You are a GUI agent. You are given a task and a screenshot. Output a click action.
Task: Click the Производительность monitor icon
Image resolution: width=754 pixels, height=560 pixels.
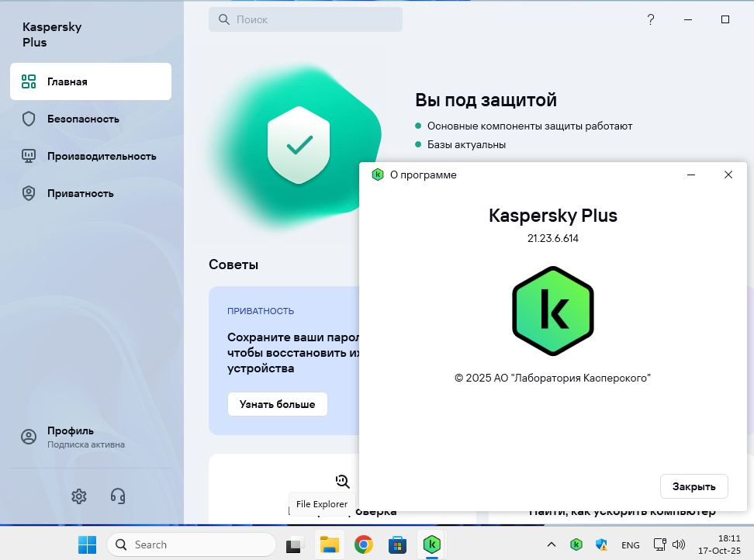pyautogui.click(x=29, y=156)
